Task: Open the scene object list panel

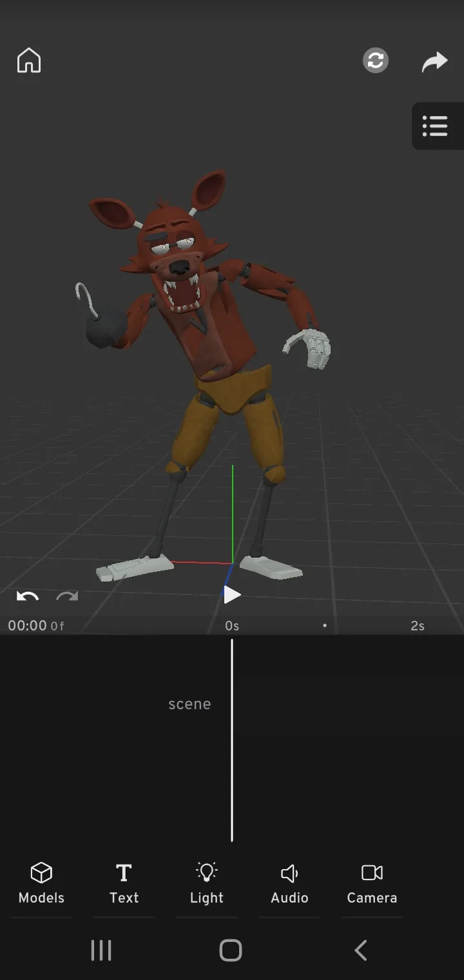Action: coord(438,126)
